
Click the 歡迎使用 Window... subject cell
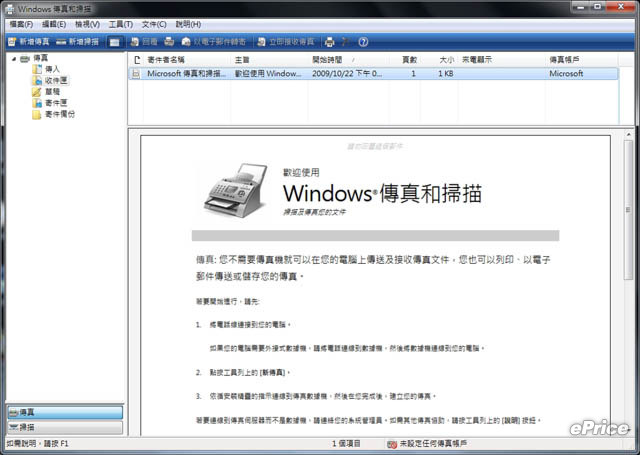268,74
